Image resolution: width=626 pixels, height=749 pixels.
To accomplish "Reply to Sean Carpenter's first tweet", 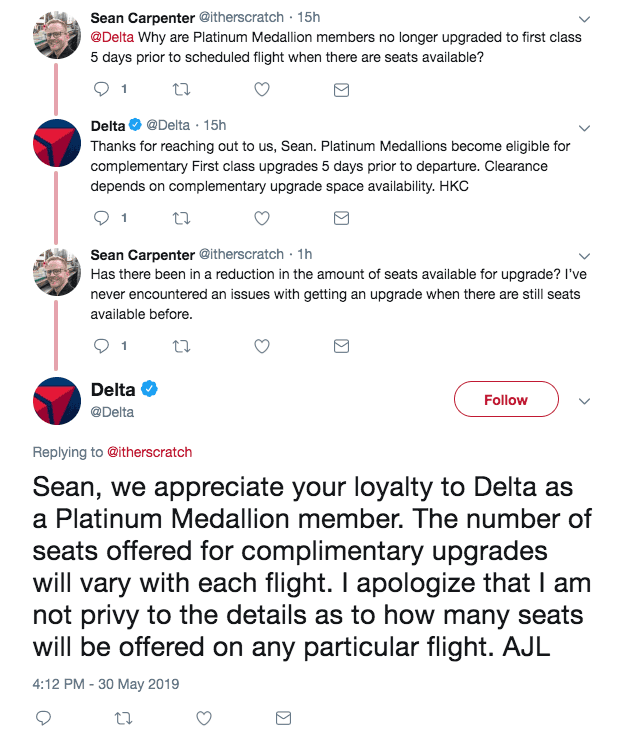I will click(99, 90).
